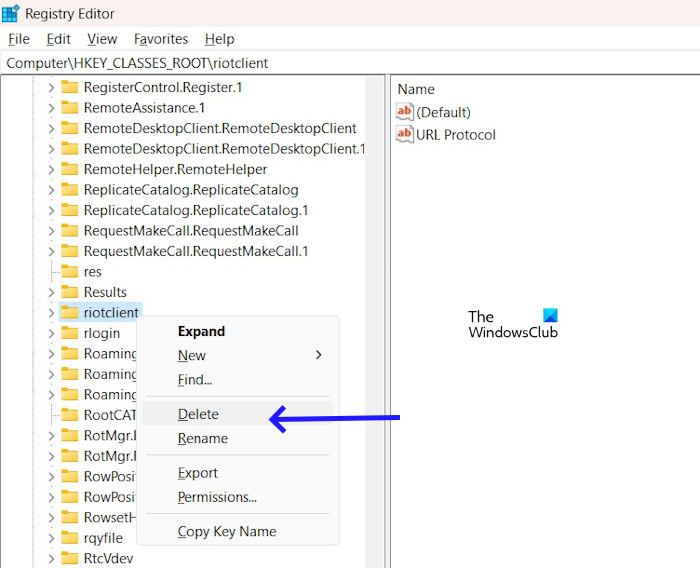Click folder icon of RemoteAssistance.1
Viewport: 700px width, 568px height.
pyautogui.click(x=70, y=107)
